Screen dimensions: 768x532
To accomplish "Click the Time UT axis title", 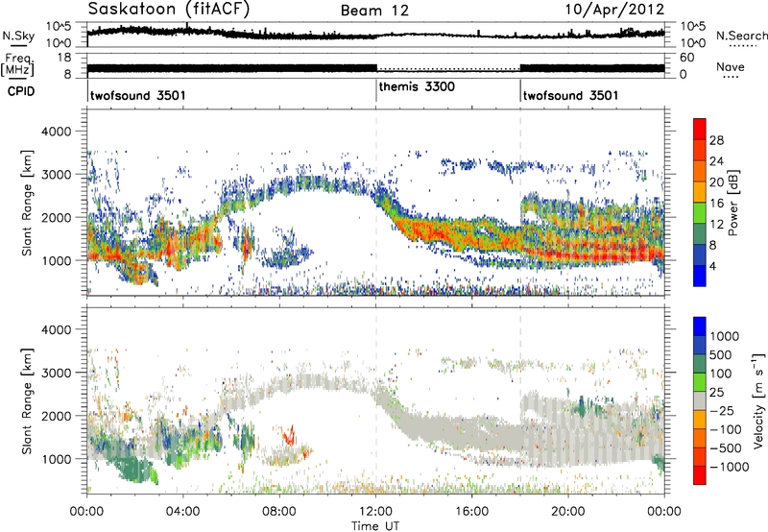I will (x=375, y=526).
